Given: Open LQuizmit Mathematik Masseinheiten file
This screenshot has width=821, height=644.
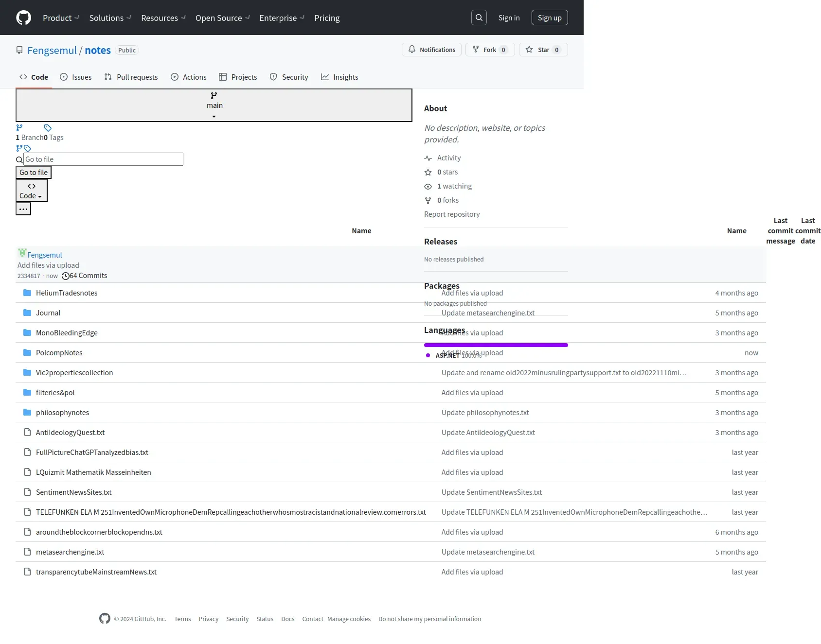Looking at the screenshot, I should (93, 472).
